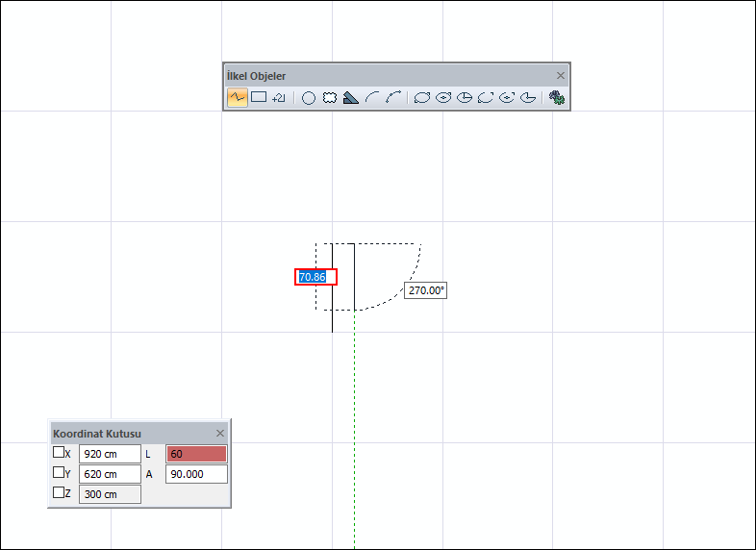Select the wavy-edged cloud shape tool

pos(330,98)
